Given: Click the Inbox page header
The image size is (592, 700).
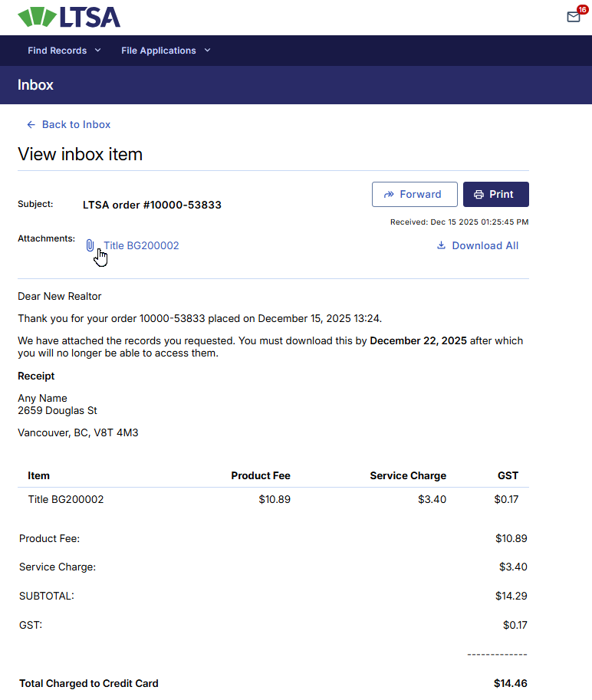Looking at the screenshot, I should click(x=35, y=84).
